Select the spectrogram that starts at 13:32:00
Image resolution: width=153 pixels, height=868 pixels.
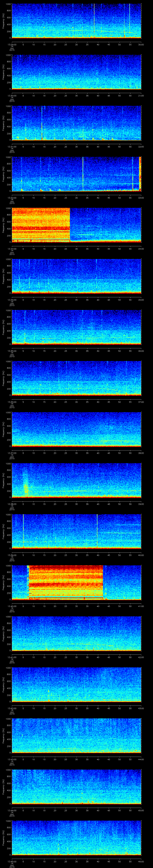(x=76, y=174)
